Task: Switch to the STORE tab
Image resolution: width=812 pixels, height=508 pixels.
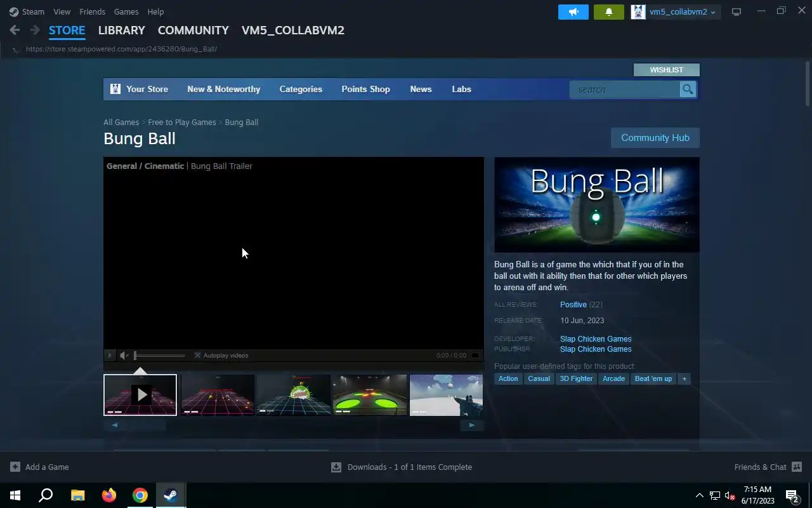Action: tap(67, 30)
